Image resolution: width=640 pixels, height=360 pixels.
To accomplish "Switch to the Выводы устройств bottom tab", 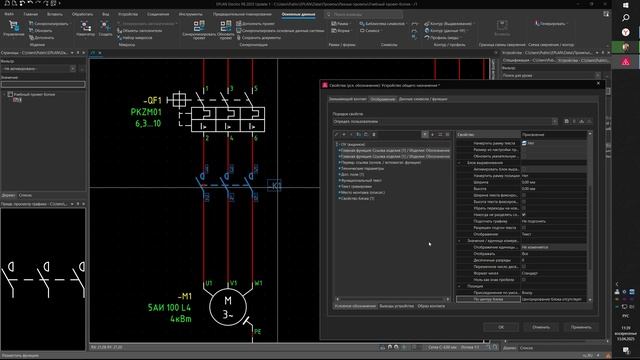I will (x=396, y=306).
